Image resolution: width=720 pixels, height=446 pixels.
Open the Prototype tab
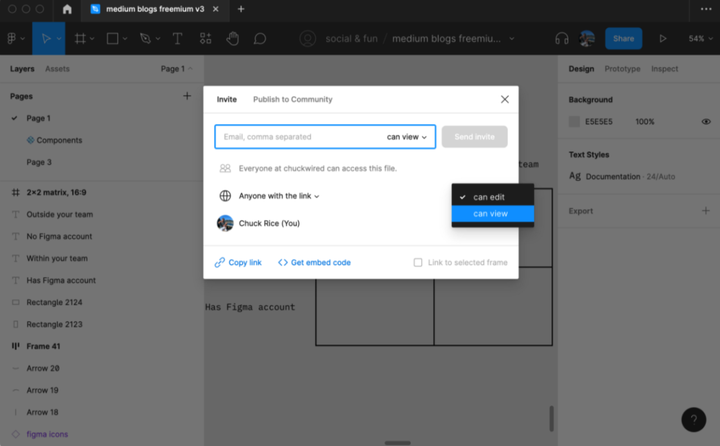click(622, 69)
